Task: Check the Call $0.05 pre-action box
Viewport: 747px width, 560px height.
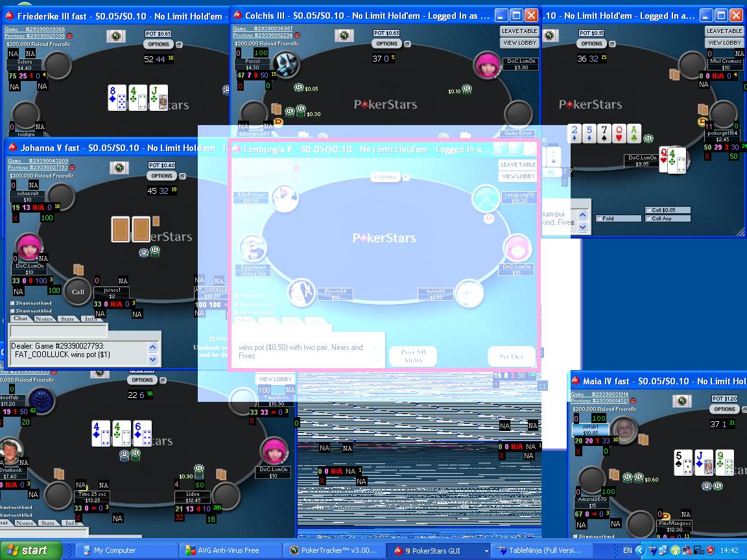Action: click(x=648, y=210)
